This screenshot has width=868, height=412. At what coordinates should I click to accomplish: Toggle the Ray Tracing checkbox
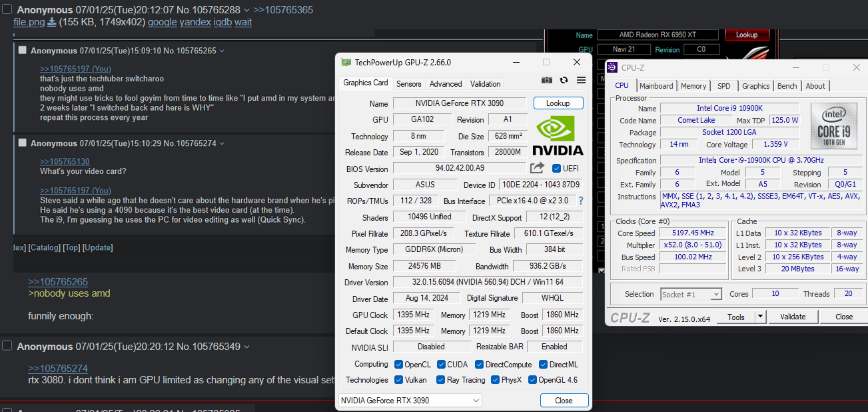[x=441, y=380]
